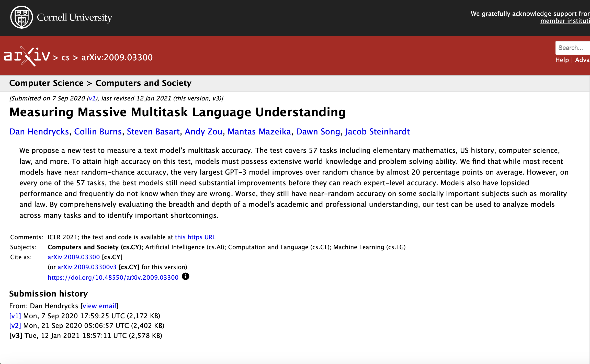Open the arXiv:2009.03300v3 version link

coord(87,267)
